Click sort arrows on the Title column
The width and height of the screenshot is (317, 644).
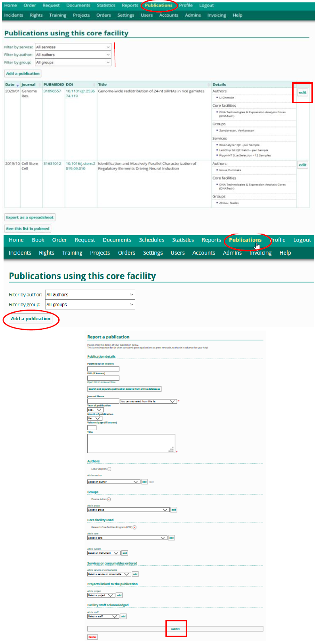tap(209, 85)
